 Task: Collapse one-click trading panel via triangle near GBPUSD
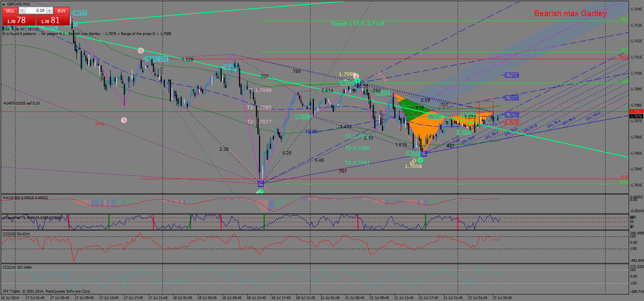coord(4,4)
